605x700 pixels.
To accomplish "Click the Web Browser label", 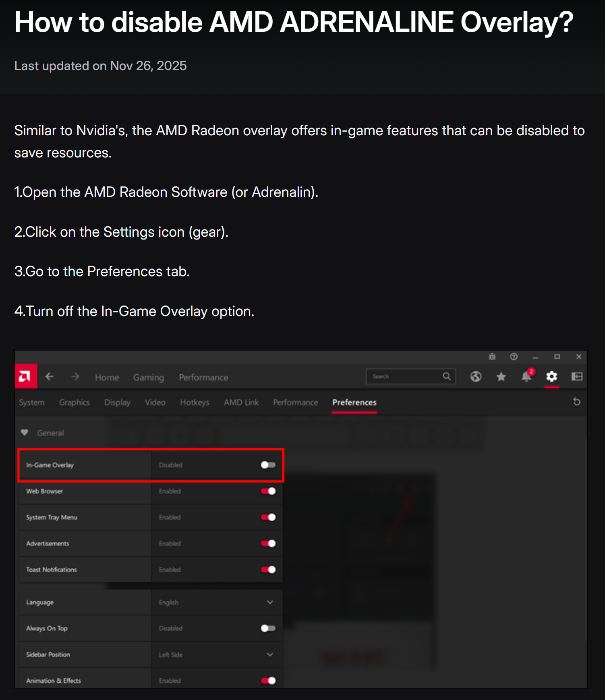I will (44, 491).
